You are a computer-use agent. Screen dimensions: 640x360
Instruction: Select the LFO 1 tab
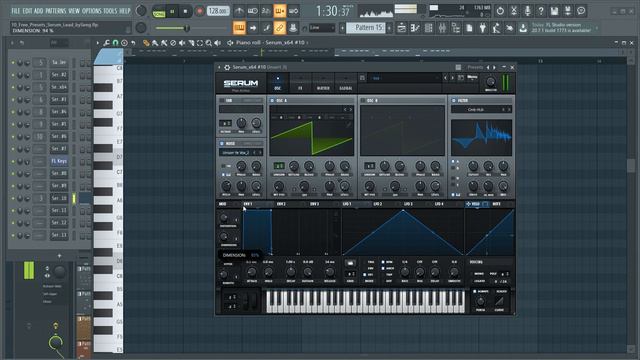pyautogui.click(x=347, y=204)
